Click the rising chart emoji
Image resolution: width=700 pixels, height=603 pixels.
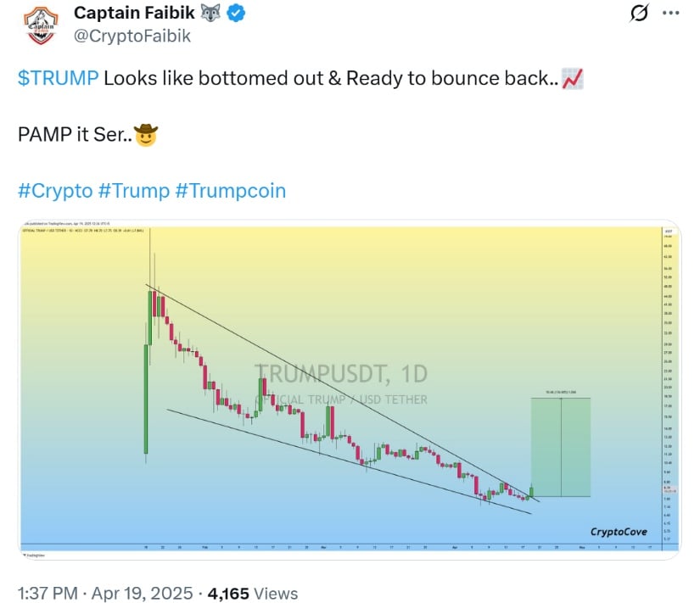coord(572,79)
